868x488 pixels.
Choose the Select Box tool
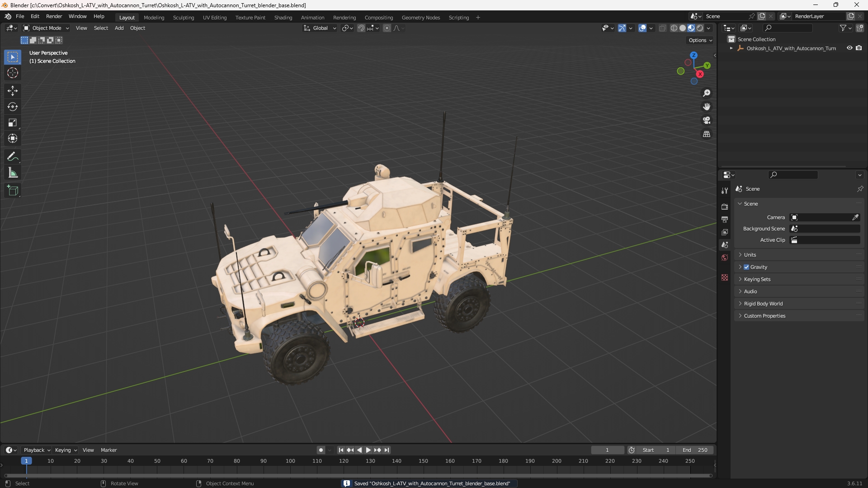[13, 57]
